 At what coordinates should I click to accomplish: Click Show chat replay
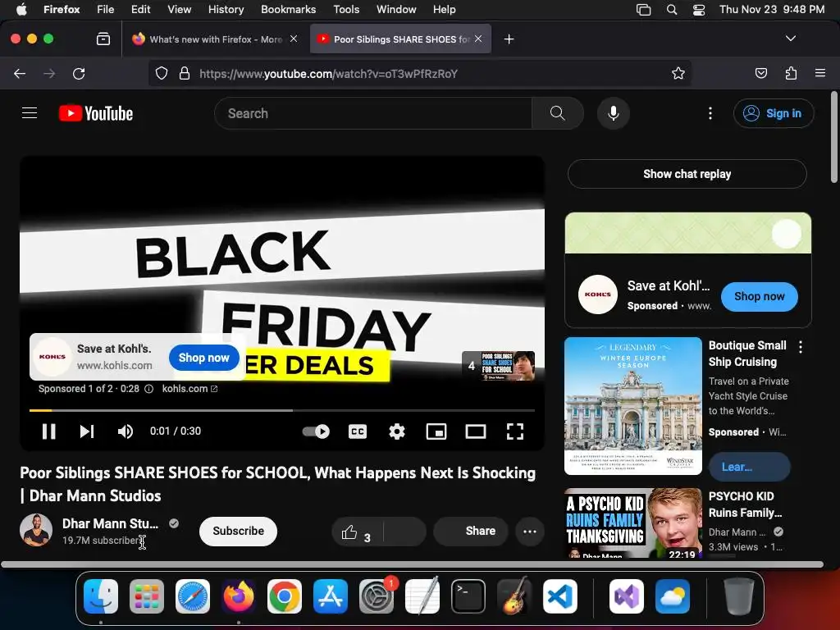click(x=687, y=174)
